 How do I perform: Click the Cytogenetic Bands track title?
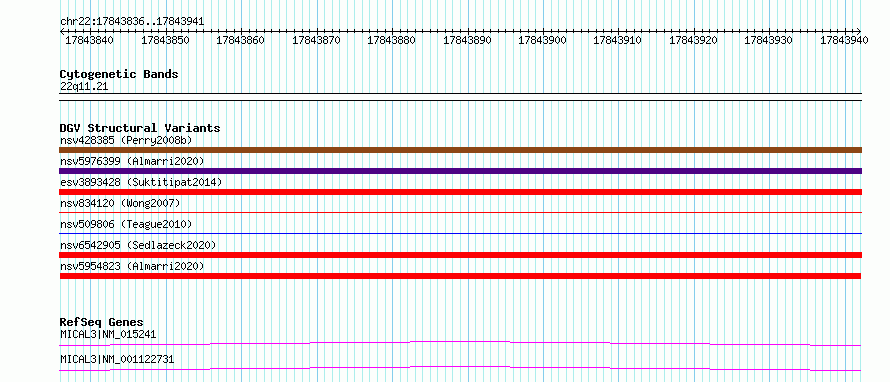pyautogui.click(x=119, y=74)
